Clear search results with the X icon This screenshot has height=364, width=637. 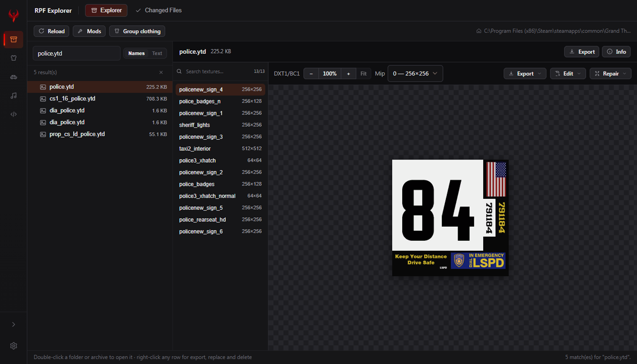pos(161,73)
